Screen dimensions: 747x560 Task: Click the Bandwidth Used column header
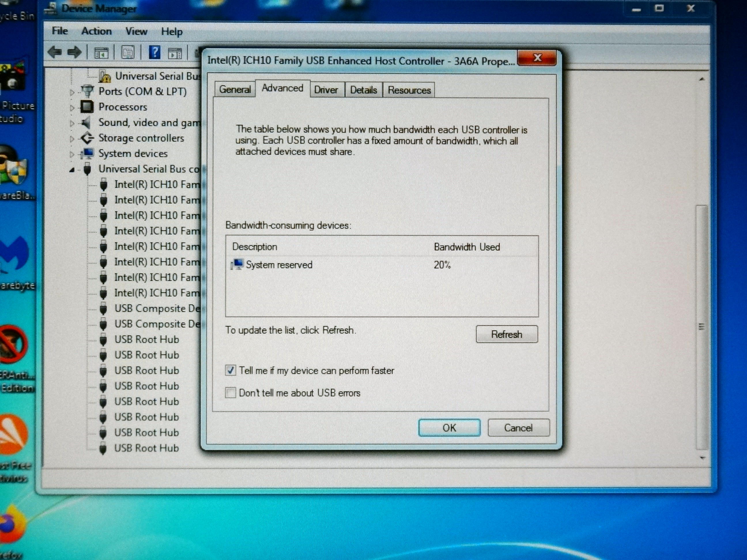[x=467, y=247]
